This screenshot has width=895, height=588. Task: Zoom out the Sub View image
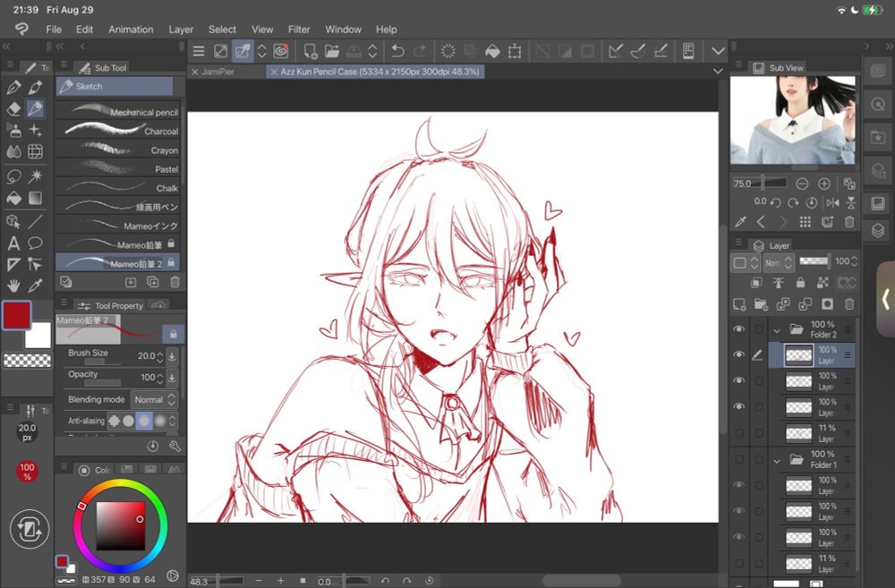click(x=802, y=183)
